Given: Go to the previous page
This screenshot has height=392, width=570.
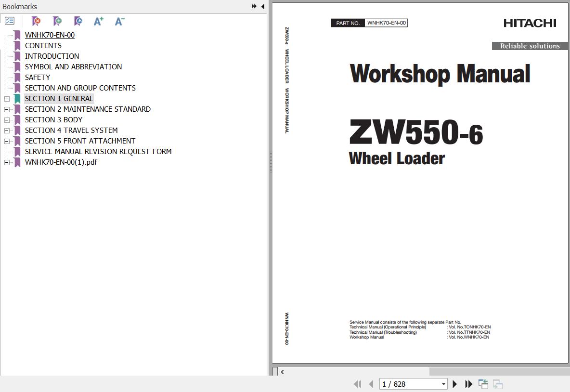Looking at the screenshot, I should 371,384.
